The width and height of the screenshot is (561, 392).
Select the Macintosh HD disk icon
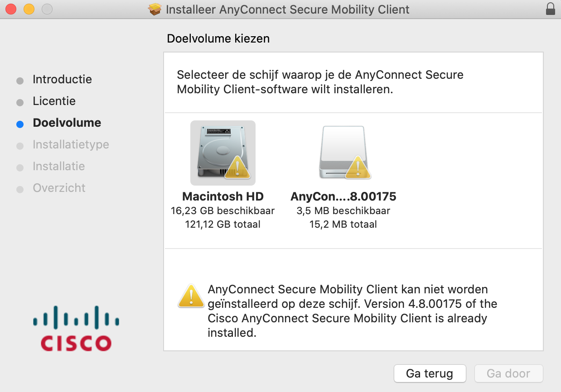tap(222, 153)
